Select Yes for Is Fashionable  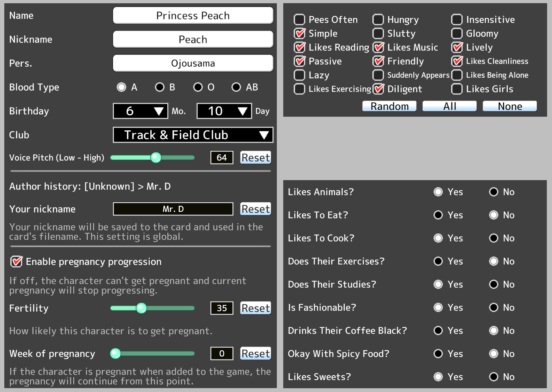pyautogui.click(x=438, y=307)
